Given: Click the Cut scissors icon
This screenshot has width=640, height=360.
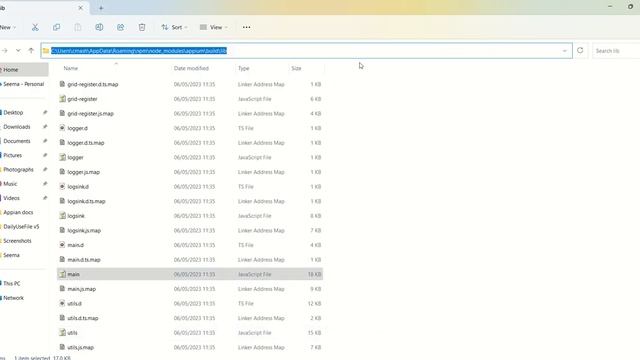Looking at the screenshot, I should point(35,27).
